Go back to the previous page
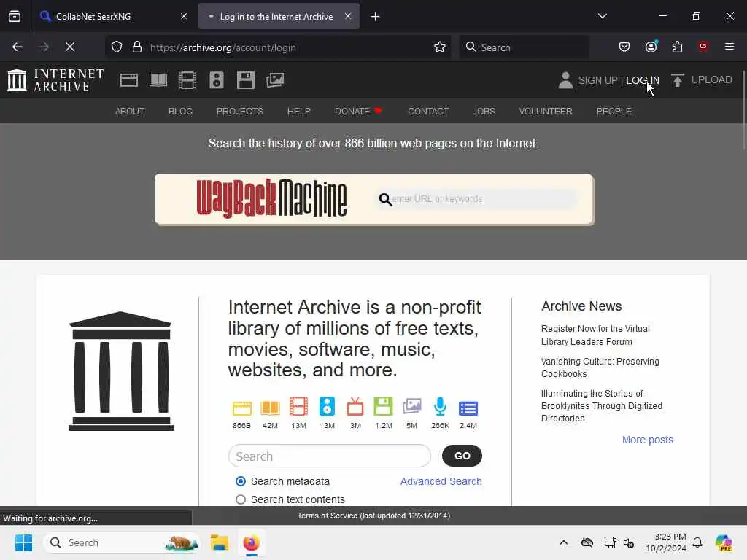The height and width of the screenshot is (560, 747). tap(18, 47)
